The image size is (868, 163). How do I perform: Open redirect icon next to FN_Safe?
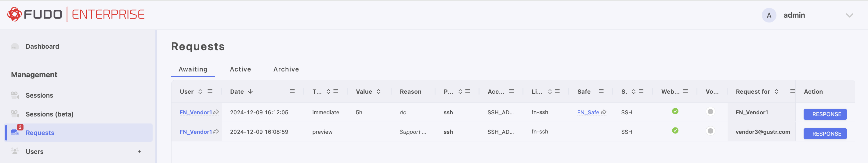(603, 112)
